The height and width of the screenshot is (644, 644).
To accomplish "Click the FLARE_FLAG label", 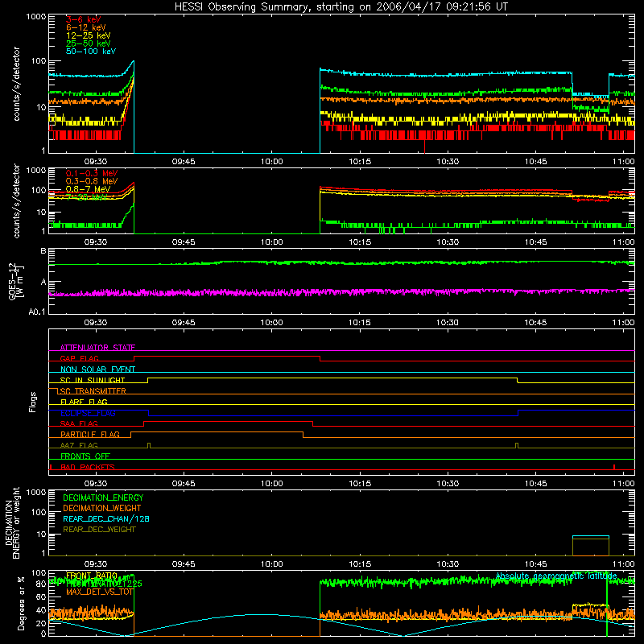I will tap(84, 402).
